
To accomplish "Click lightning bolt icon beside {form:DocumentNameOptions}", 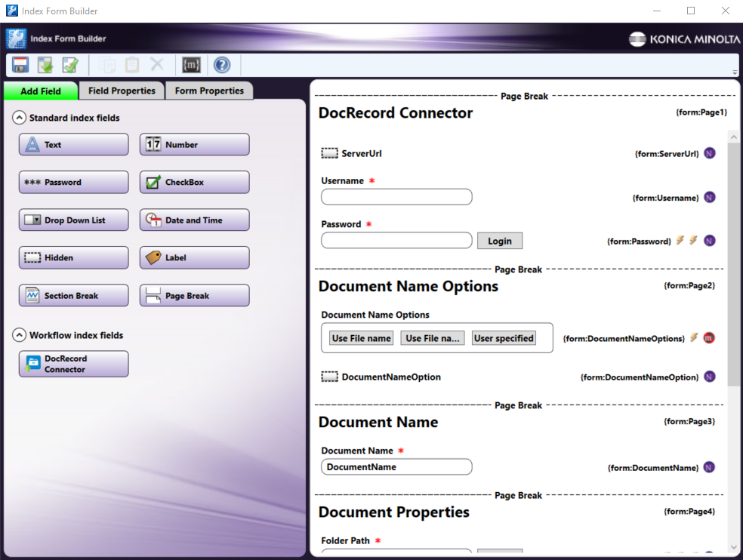I will pyautogui.click(x=694, y=337).
